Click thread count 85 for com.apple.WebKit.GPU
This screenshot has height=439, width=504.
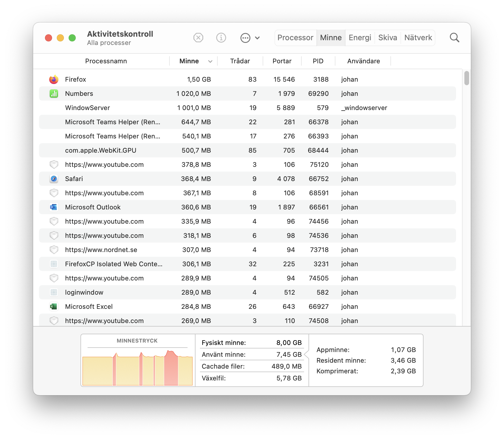coord(252,150)
